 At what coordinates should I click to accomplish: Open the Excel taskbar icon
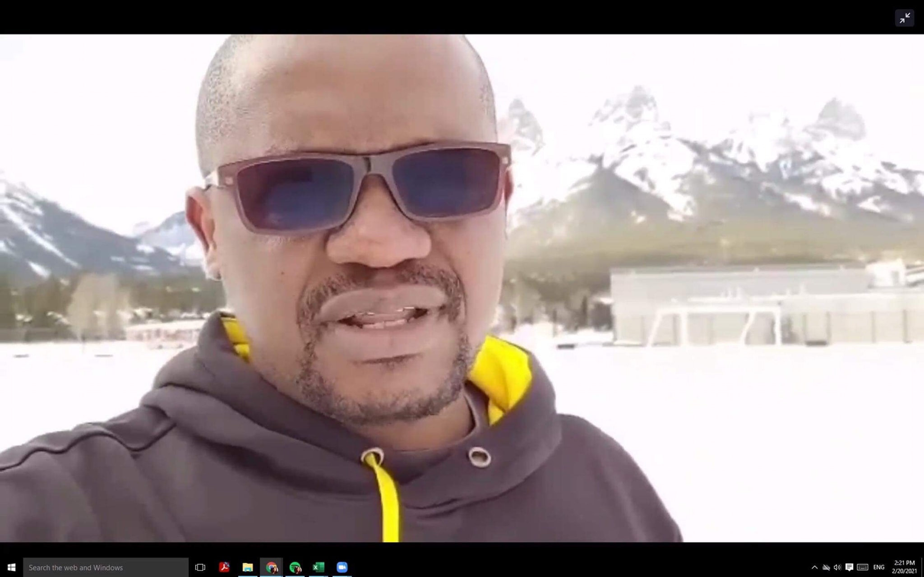(x=319, y=567)
